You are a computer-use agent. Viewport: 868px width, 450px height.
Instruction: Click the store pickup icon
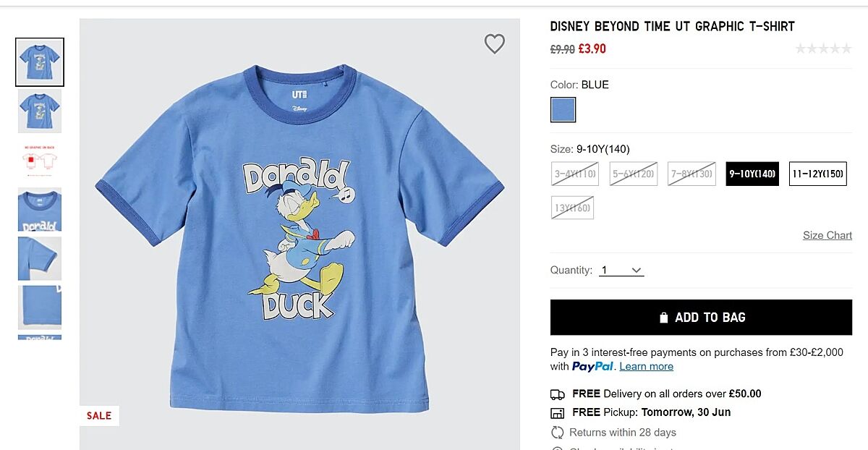tap(558, 413)
